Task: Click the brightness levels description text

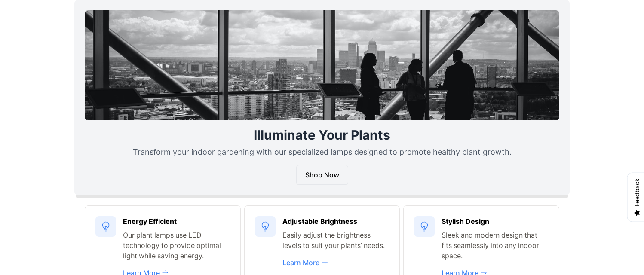Action: click(334, 240)
